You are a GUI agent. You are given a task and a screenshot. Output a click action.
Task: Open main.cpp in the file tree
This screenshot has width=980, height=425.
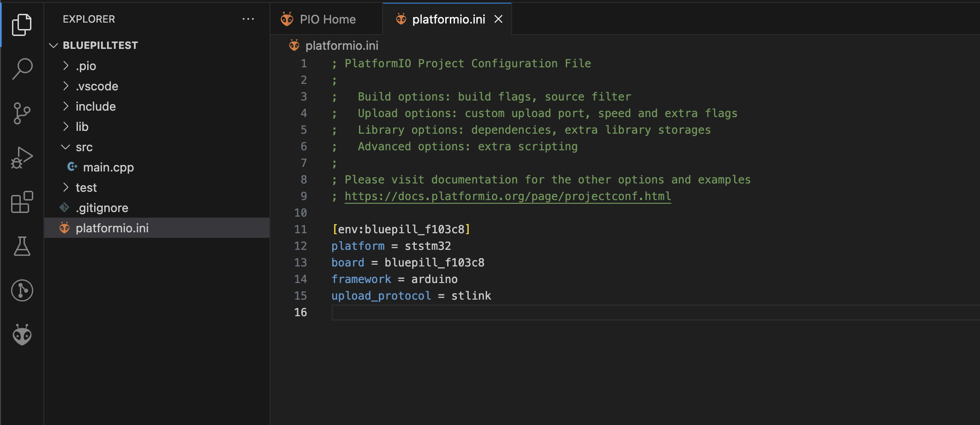click(108, 167)
